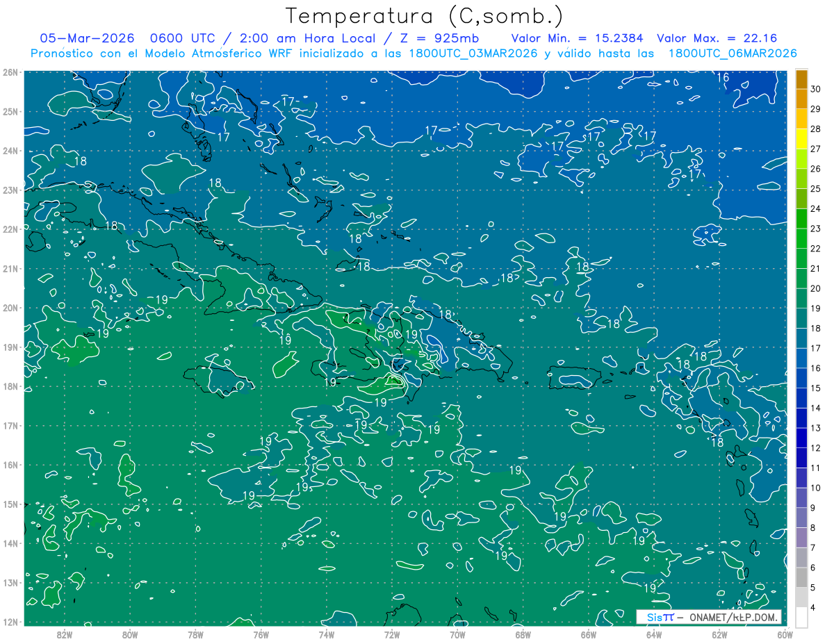Click the longitude axis label '66W'
Image resolution: width=834 pixels, height=644 pixels.
pos(589,634)
